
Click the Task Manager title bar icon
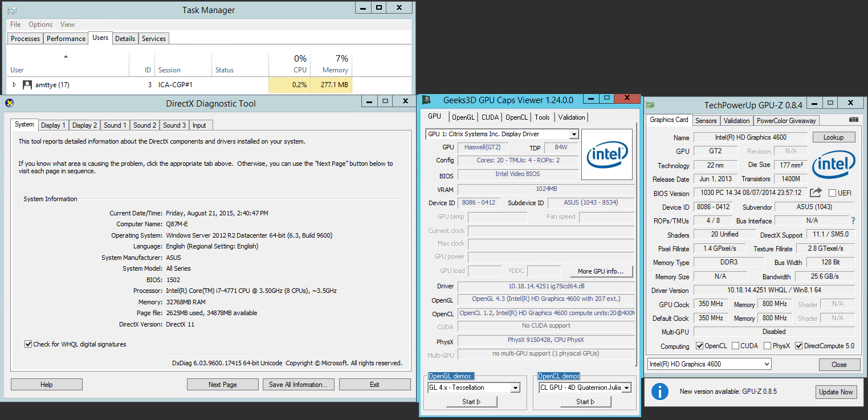[13, 10]
